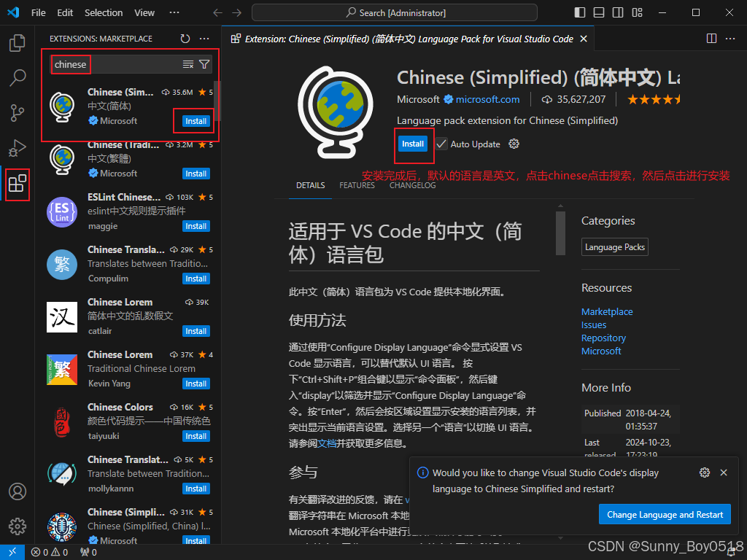Install Chinese (Simplified) from the list

(x=196, y=121)
